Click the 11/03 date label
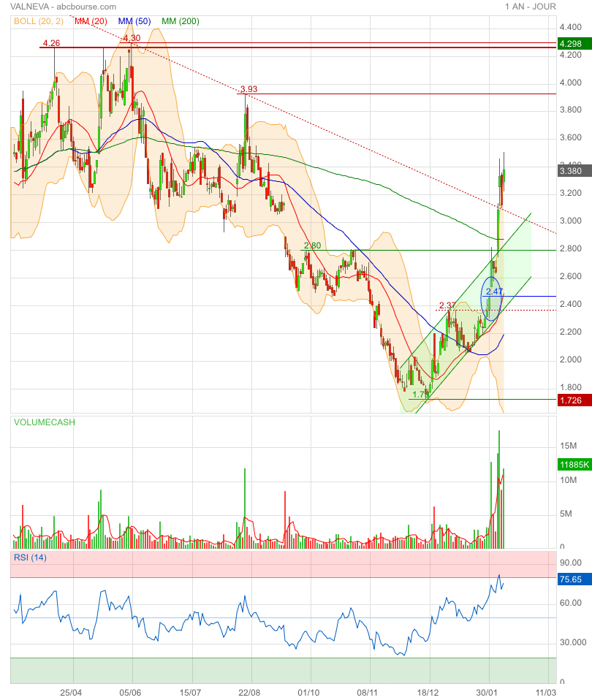Viewport: 592px width, 700px height. click(546, 693)
